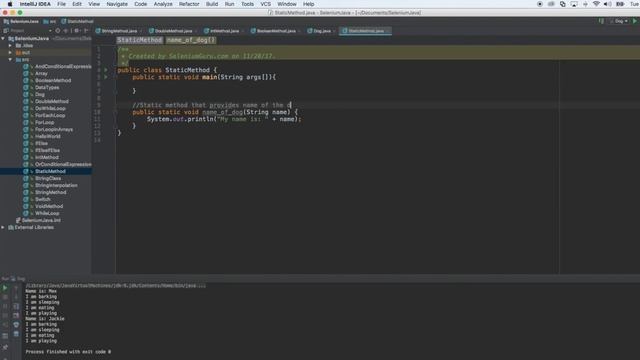
Task: Click SeleniumJava breadcrumb in navigation bar
Action: tap(21, 21)
